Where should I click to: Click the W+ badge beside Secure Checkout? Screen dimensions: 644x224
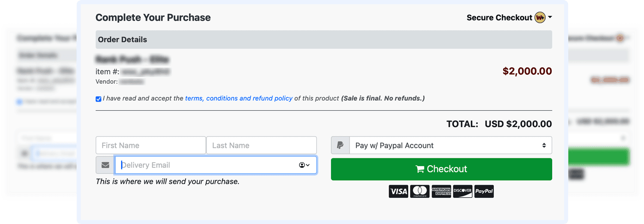coord(540,18)
